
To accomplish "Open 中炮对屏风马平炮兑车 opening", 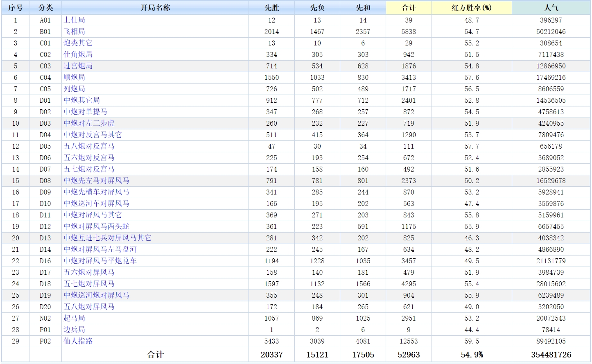I will click(100, 261).
